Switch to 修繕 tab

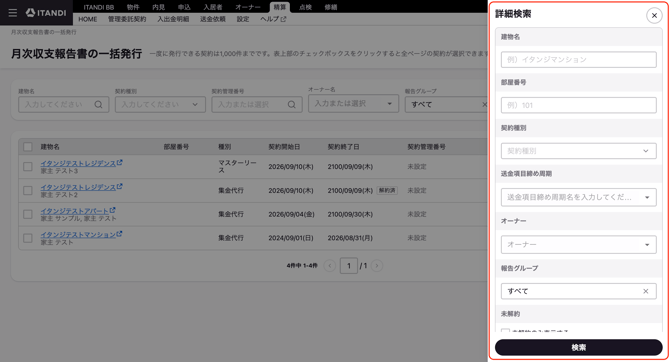coord(331,7)
